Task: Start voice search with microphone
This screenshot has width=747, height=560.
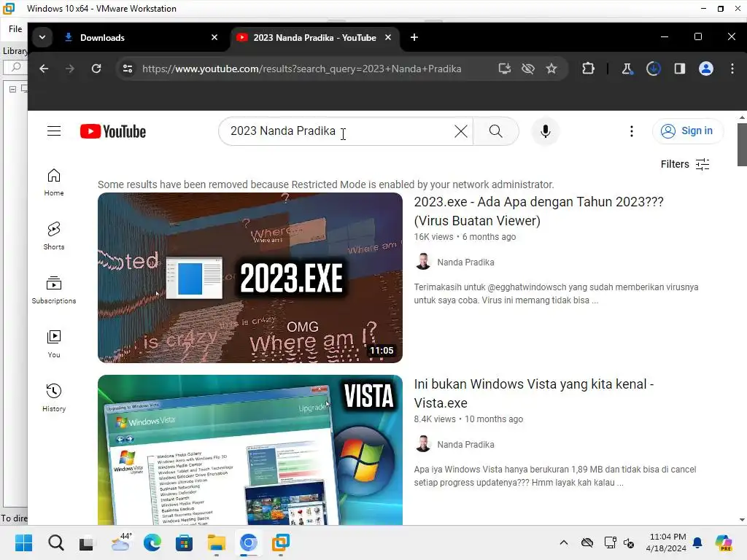Action: tap(546, 131)
